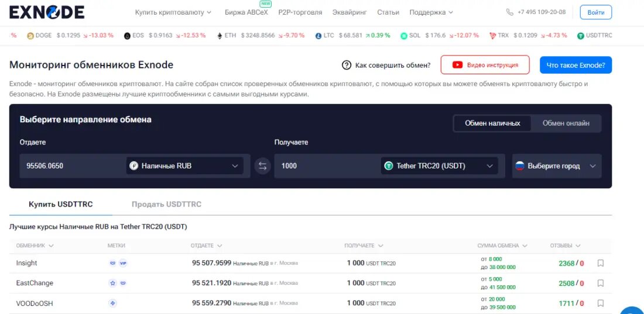644x314 pixels.
Task: Click the МЕТКИ column header
Action: [x=117, y=246]
